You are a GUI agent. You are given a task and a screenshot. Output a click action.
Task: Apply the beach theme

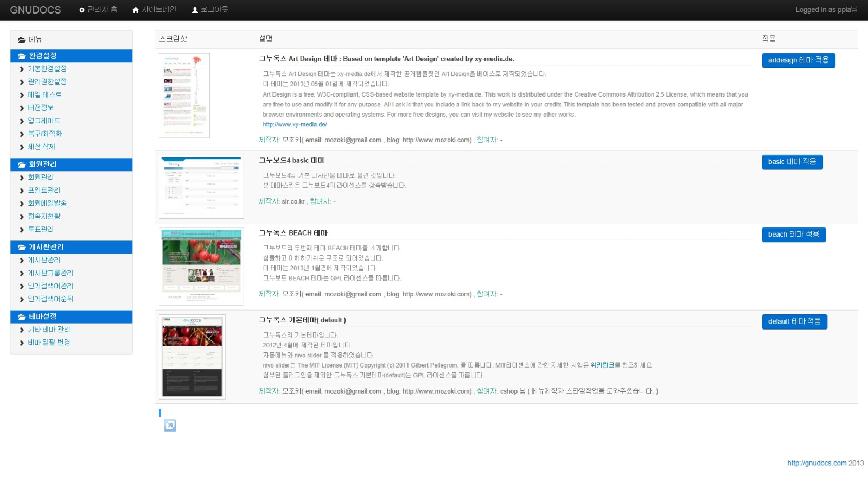coord(793,235)
